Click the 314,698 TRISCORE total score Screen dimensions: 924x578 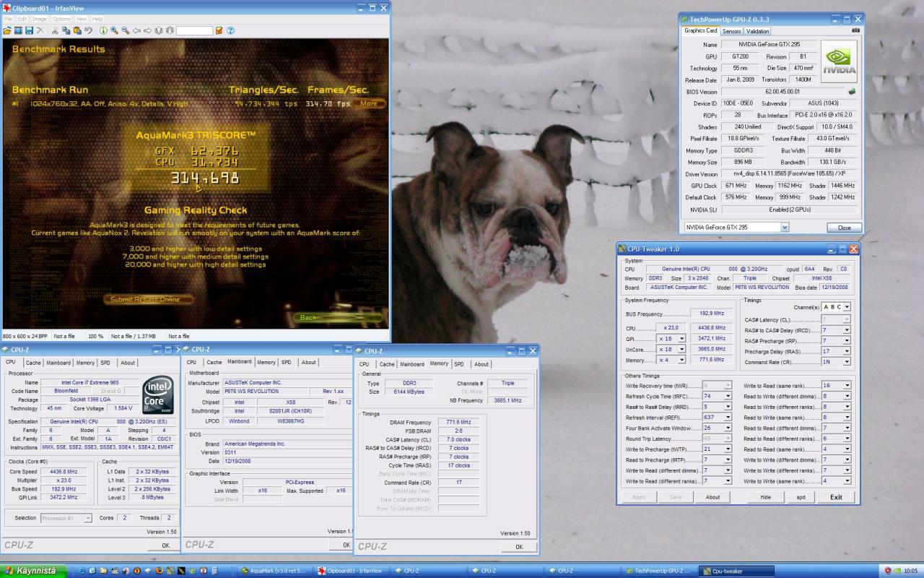click(205, 178)
